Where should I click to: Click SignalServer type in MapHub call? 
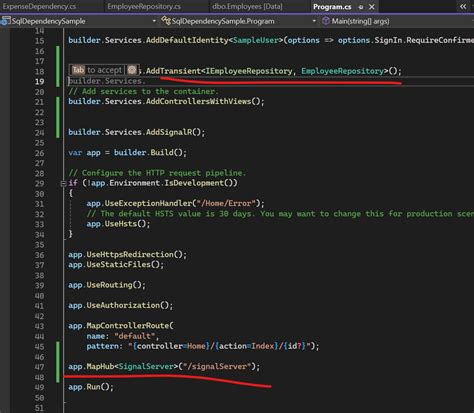coord(146,367)
